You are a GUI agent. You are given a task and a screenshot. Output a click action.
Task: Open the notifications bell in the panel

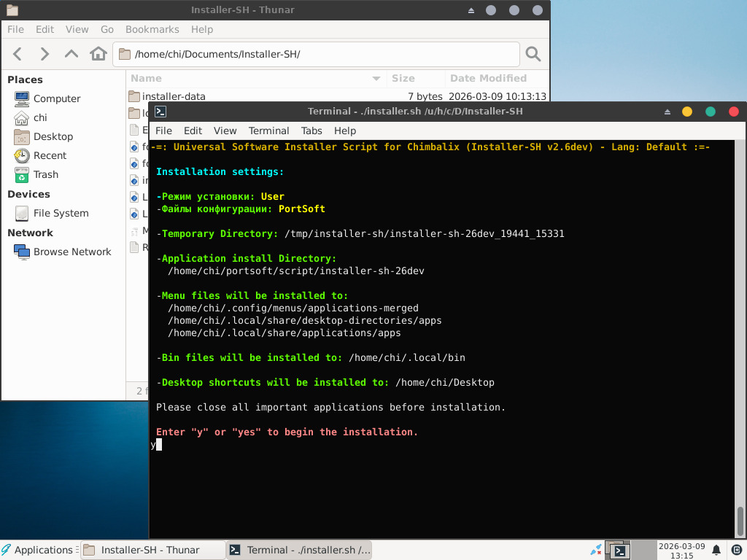pos(716,550)
